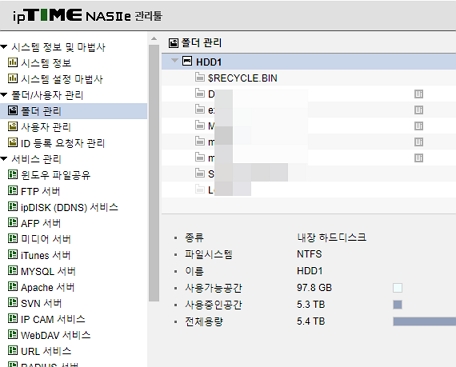This screenshot has width=456, height=367.
Task: Collapse the 폴더/사용자 관리 section
Action: (x=4, y=95)
